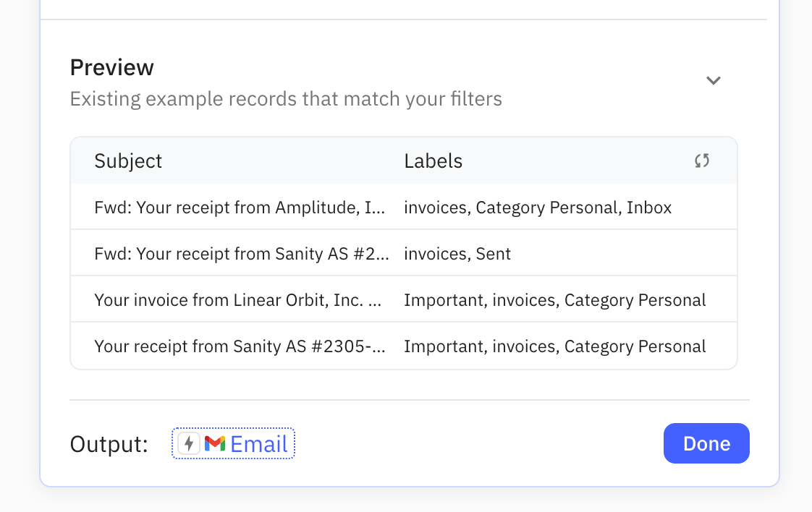Refresh the preview records table

(701, 161)
